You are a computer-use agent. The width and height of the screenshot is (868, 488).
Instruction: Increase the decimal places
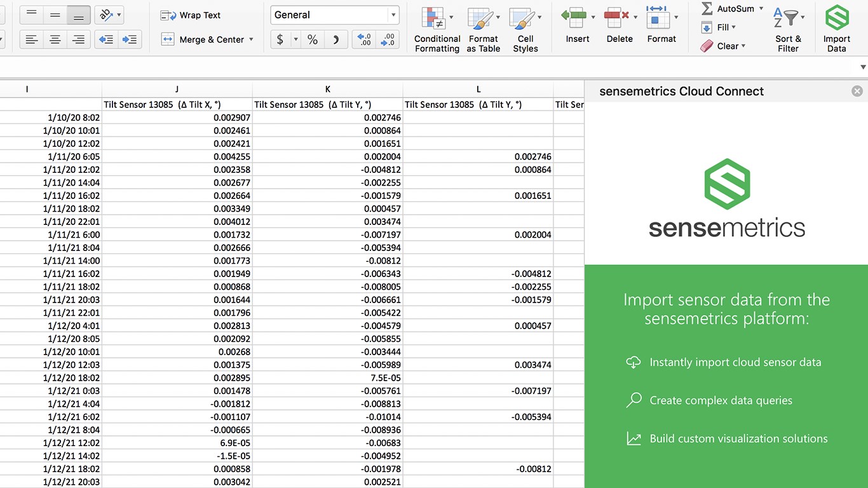[364, 39]
